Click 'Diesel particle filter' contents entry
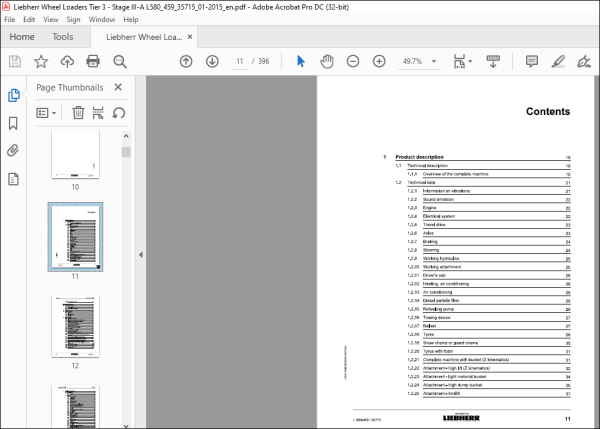This screenshot has height=429, width=600. (x=441, y=300)
